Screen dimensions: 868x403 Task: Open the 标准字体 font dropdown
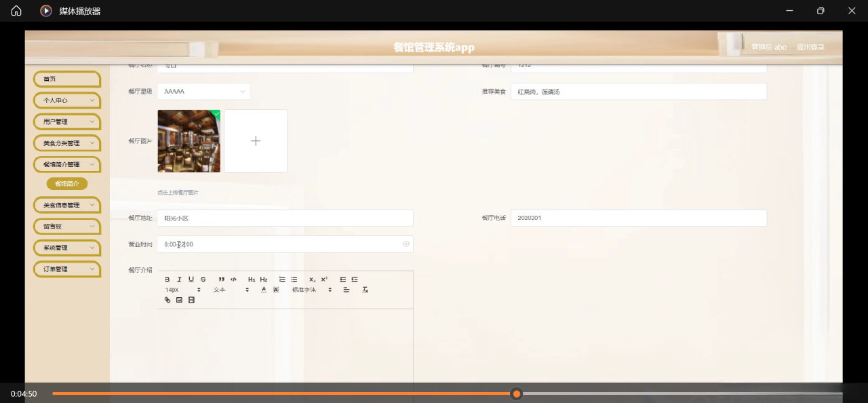(x=312, y=290)
